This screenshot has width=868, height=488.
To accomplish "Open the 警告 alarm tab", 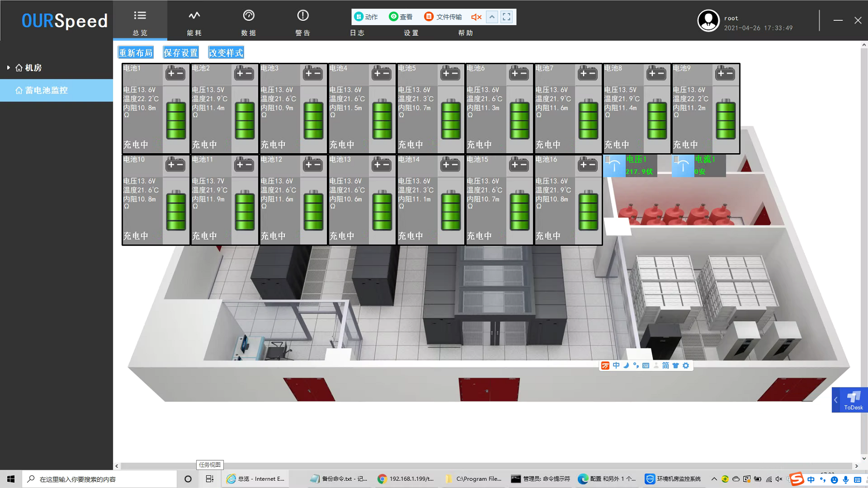I will pos(303,22).
